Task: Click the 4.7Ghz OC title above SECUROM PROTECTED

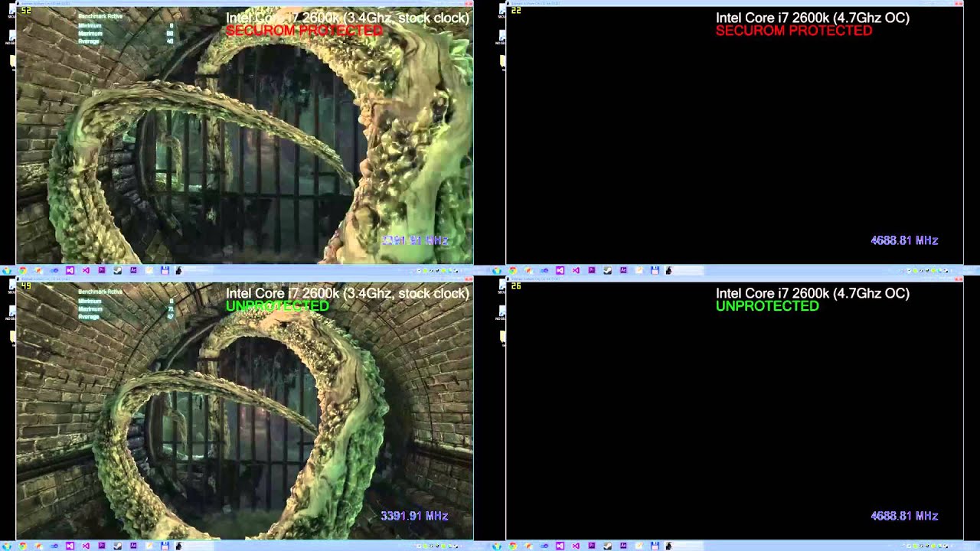Action: (x=812, y=18)
